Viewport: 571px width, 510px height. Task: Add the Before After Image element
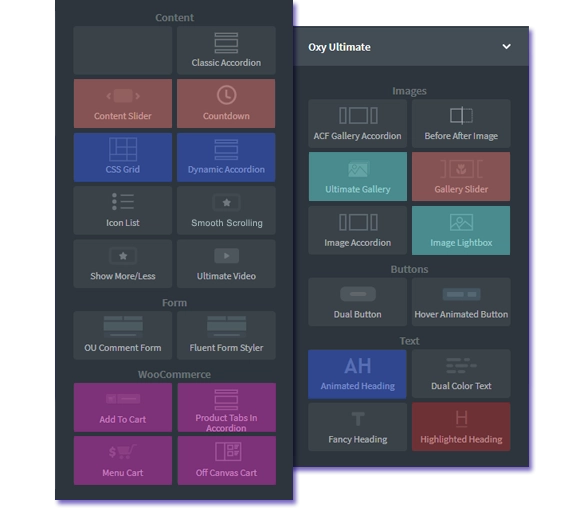click(461, 123)
